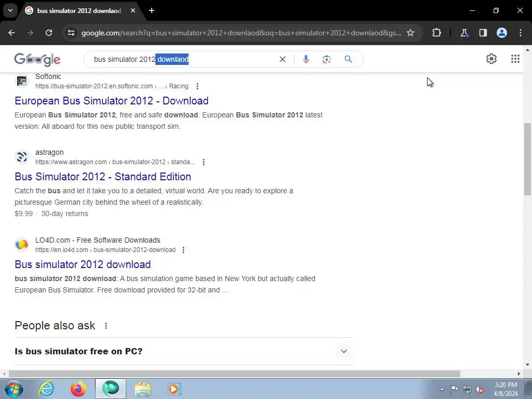Click the browser forward arrow
The height and width of the screenshot is (399, 532).
[30, 33]
